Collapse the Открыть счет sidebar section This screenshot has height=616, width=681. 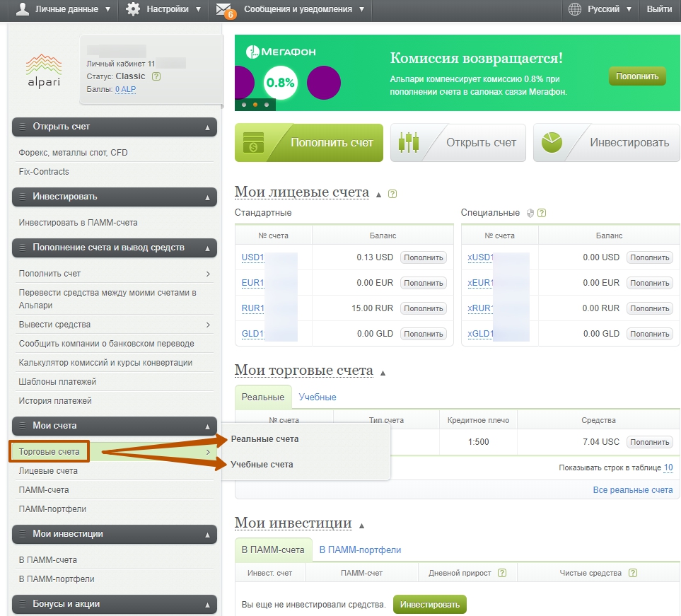[207, 127]
